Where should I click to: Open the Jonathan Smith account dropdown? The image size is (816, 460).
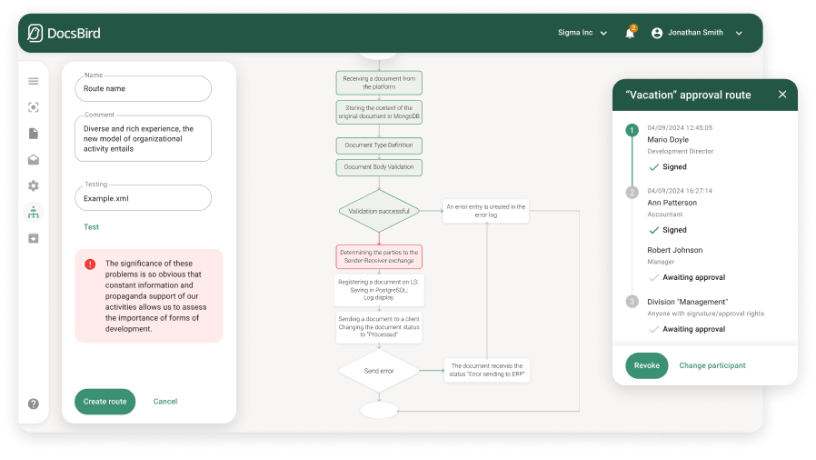697,33
